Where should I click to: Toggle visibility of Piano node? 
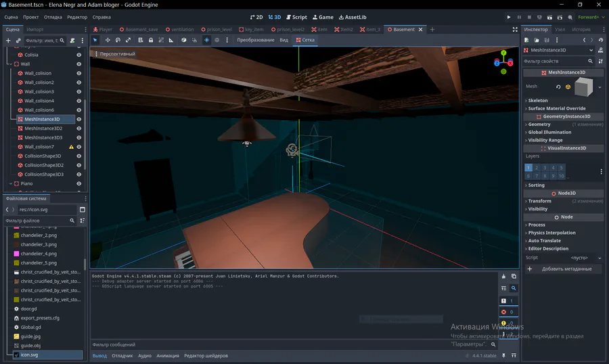pos(79,184)
